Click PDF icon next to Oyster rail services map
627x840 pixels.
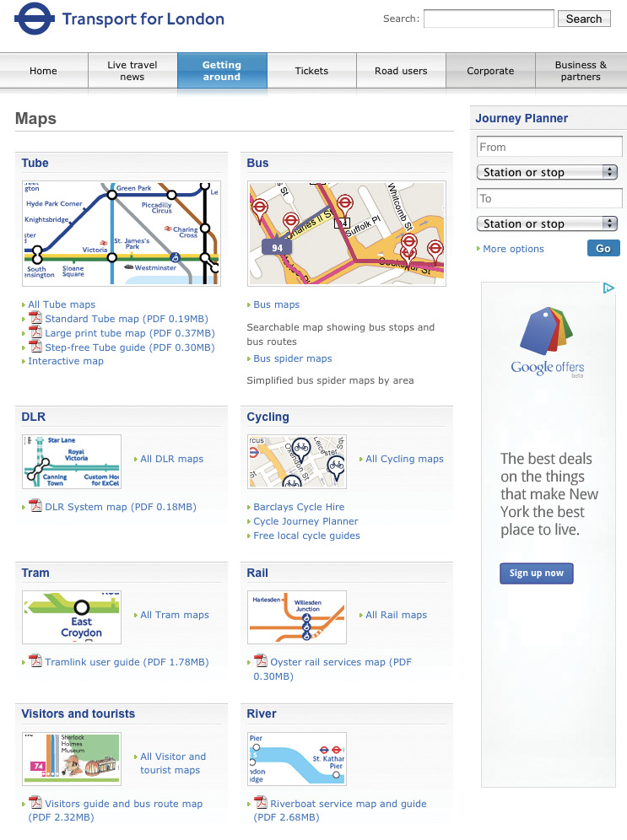point(261,661)
